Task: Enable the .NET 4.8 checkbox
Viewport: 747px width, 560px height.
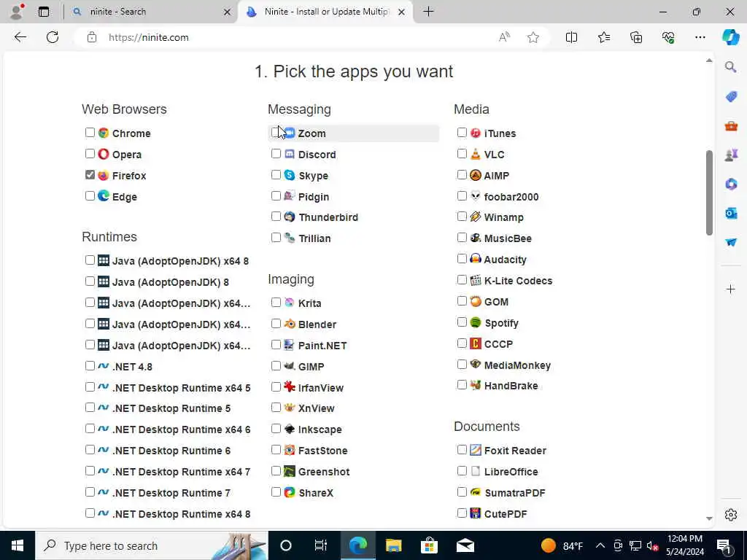Action: coord(90,366)
